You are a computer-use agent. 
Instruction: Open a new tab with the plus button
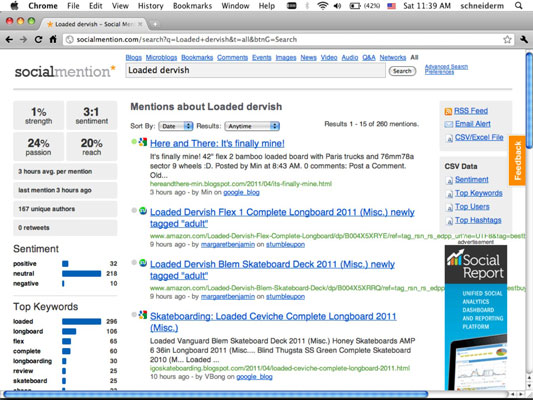[155, 24]
